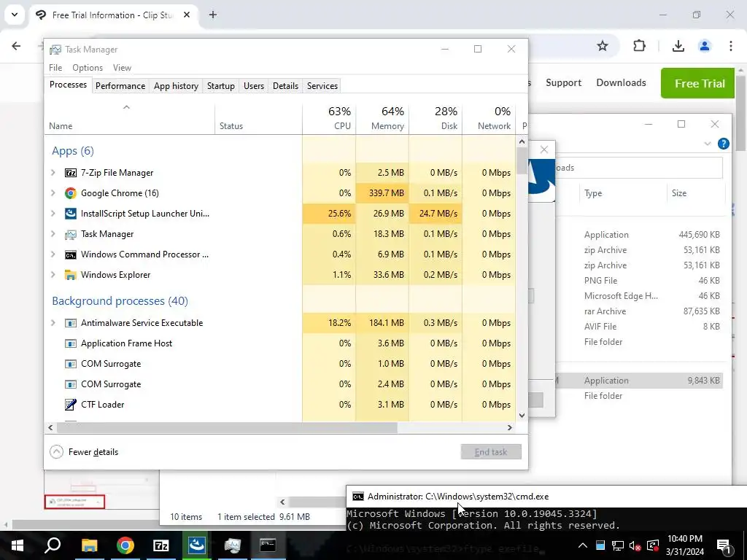Screen dimensions: 747x560
Task: Switch to the Users tab
Action: (253, 86)
